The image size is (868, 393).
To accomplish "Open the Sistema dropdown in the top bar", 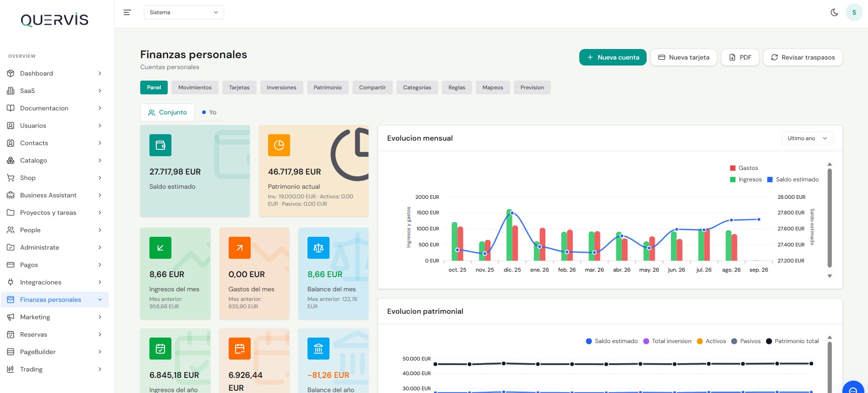I will [x=184, y=12].
